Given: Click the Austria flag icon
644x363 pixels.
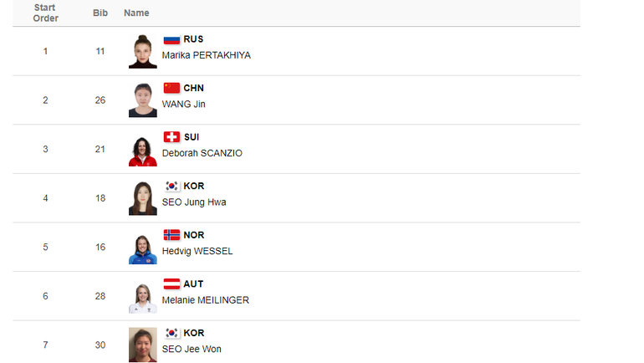Looking at the screenshot, I should (171, 284).
